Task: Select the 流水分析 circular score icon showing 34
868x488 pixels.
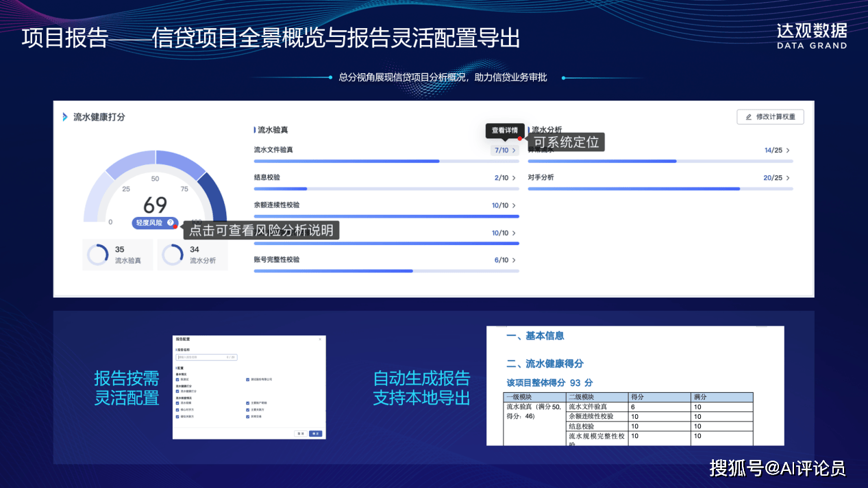Action: (x=173, y=254)
